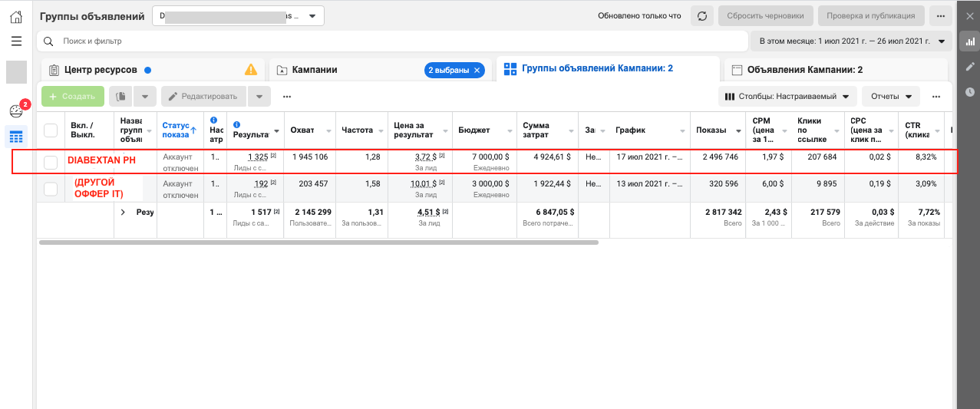Toggle the select-all checkbox in table header
Image resolution: width=980 pixels, height=409 pixels.
pos(51,130)
